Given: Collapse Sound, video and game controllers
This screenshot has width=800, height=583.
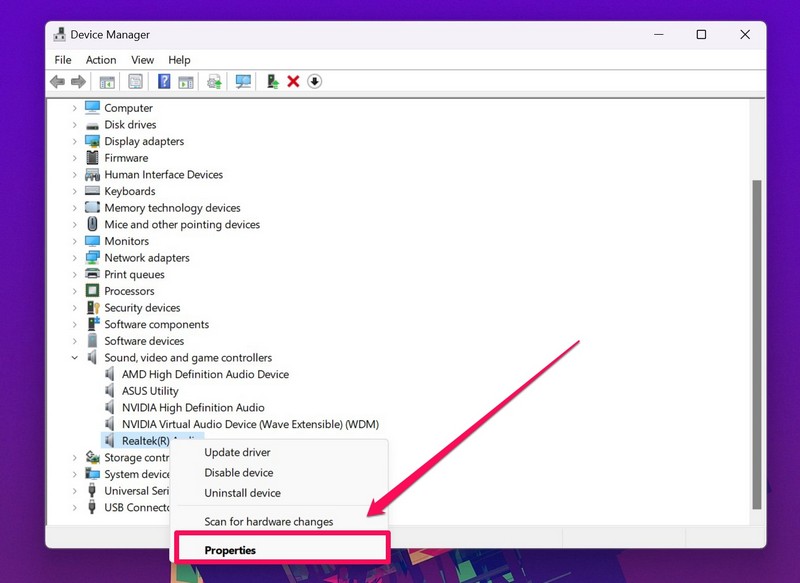Looking at the screenshot, I should tap(74, 358).
